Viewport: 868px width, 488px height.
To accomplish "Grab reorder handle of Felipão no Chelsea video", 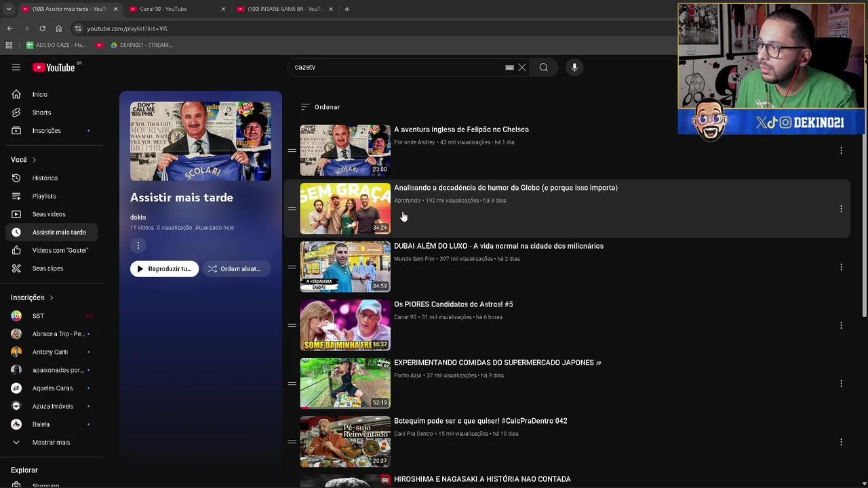I will click(292, 150).
